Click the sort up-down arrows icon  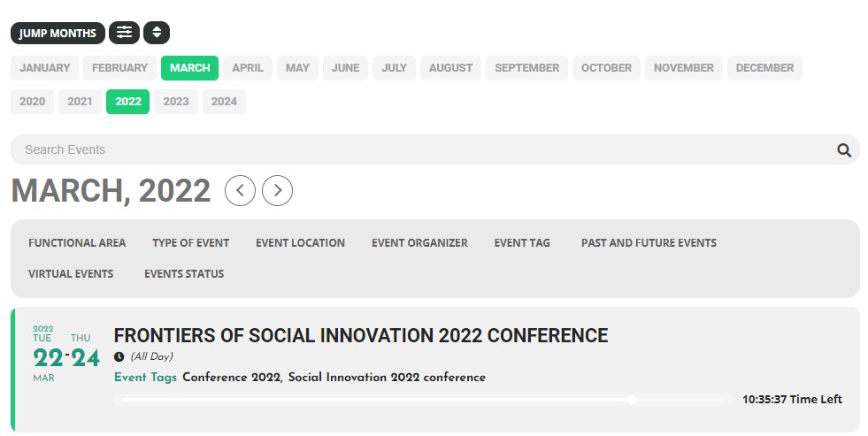tap(157, 33)
